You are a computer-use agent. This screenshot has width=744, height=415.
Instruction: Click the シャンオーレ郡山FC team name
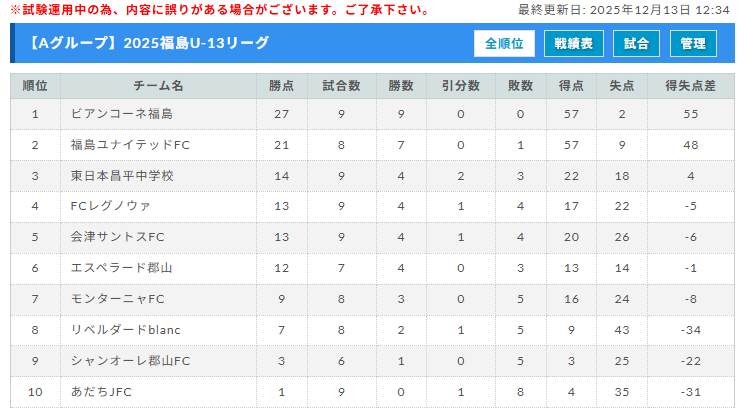(x=130, y=361)
